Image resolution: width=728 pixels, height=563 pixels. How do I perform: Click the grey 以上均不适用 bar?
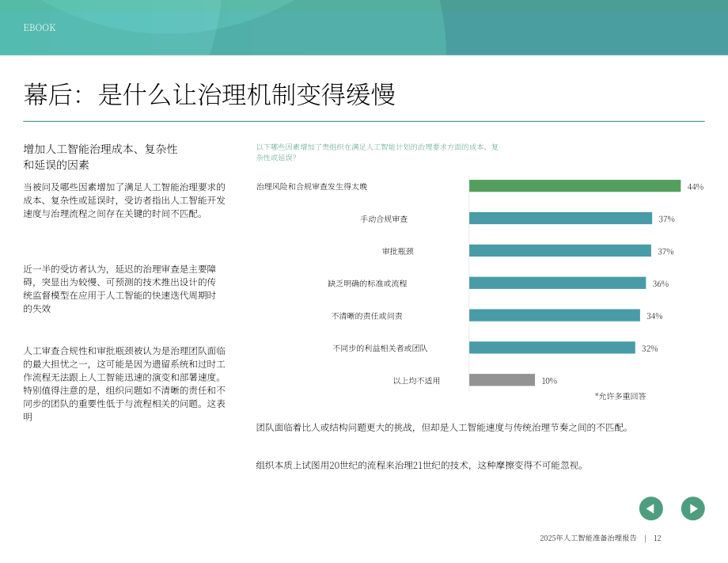502,380
